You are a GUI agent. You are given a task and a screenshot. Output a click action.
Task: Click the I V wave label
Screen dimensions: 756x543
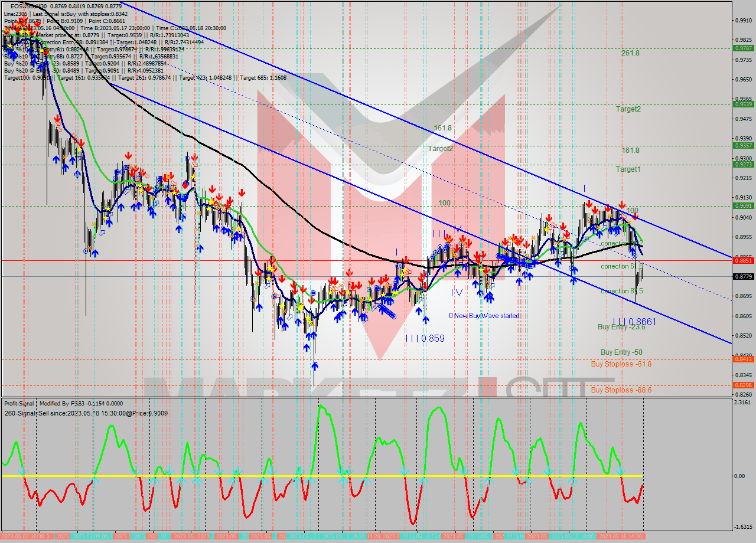[x=457, y=293]
